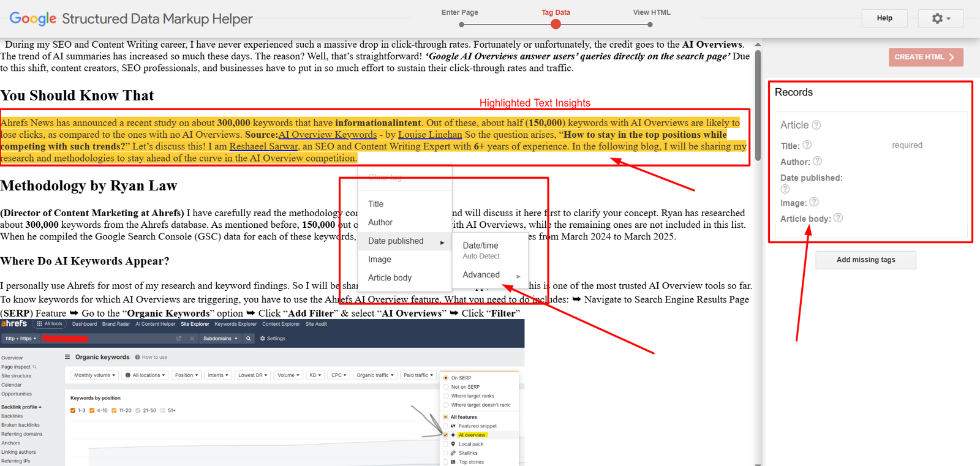
Task: Toggle the 1-3 keyword position checkbox
Action: pos(73,410)
